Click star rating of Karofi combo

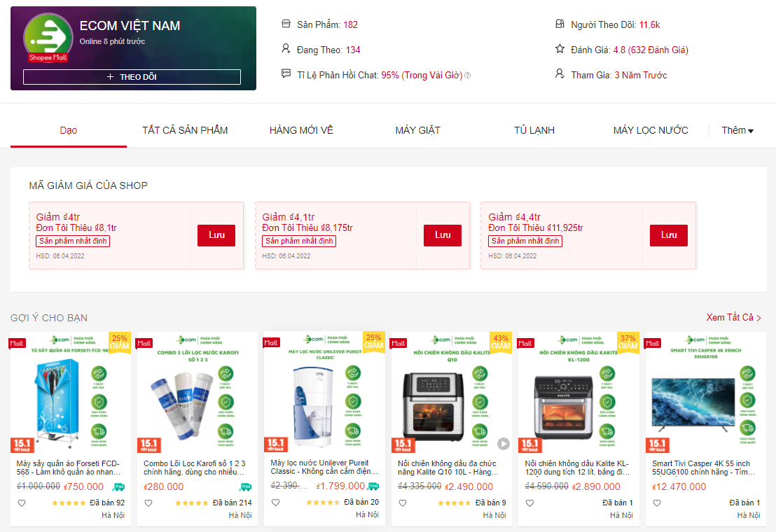191,503
